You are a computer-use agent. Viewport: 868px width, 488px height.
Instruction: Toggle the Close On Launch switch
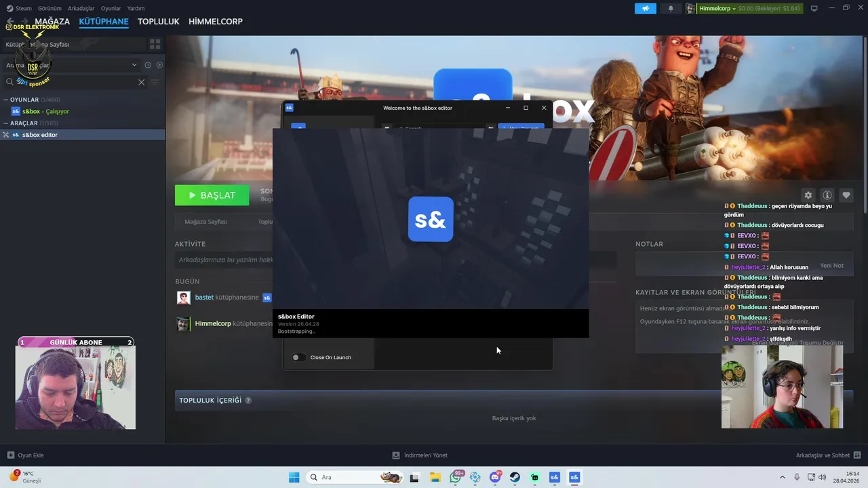298,357
